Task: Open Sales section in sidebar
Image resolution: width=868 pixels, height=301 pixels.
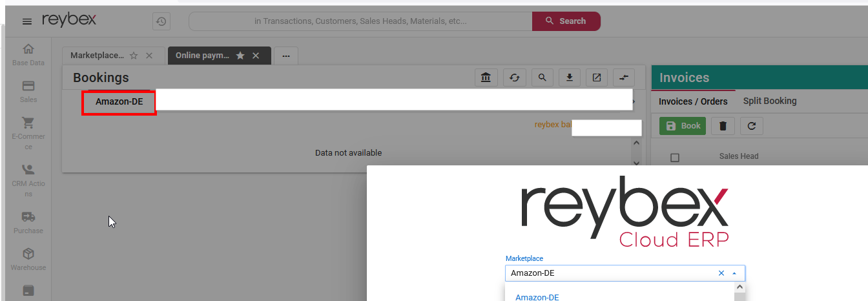Action: [28, 92]
